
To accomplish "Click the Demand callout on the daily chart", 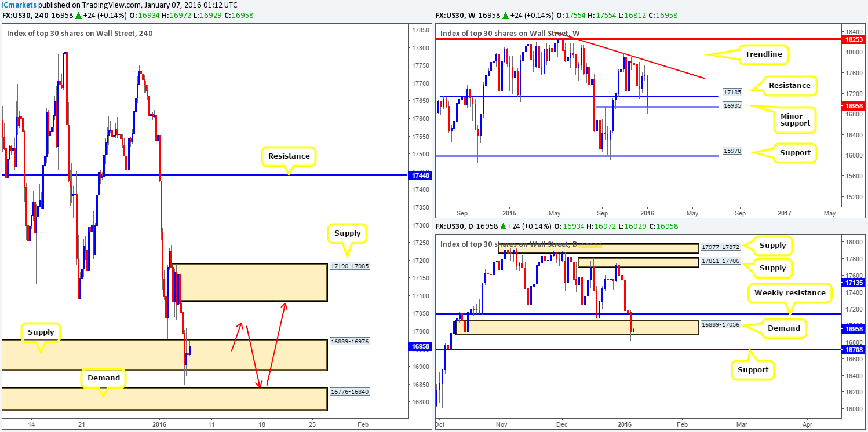I will (784, 328).
